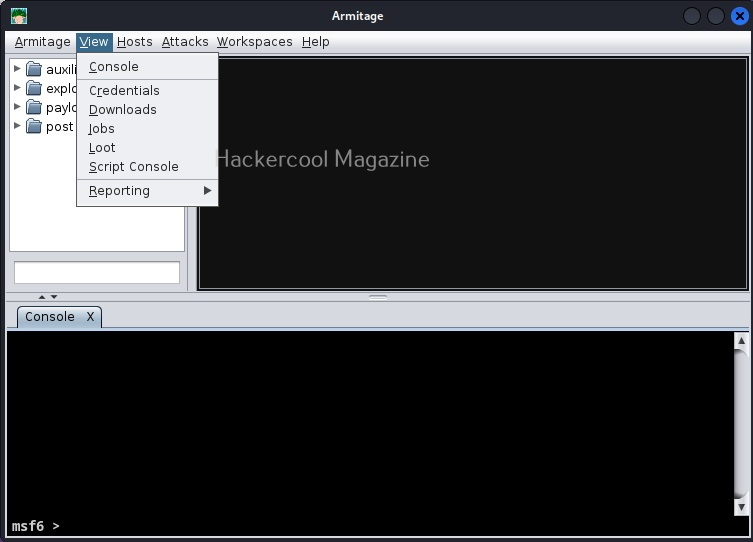Click the auxiliary folder icon
Screen dimensions: 753x542
[34, 69]
